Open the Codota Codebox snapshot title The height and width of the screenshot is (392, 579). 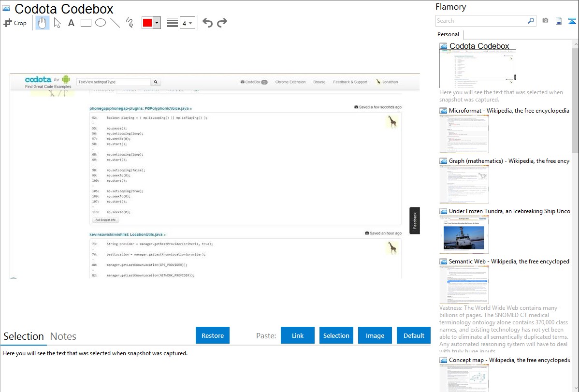479,46
